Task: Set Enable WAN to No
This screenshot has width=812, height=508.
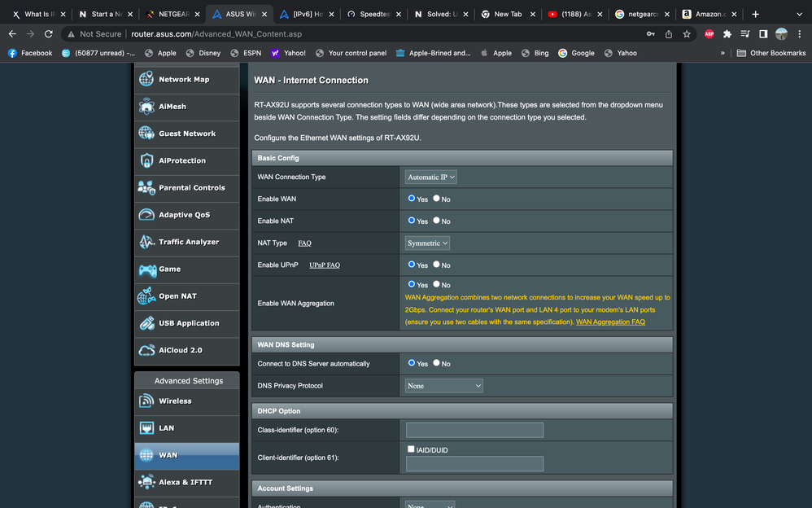Action: coord(437,199)
